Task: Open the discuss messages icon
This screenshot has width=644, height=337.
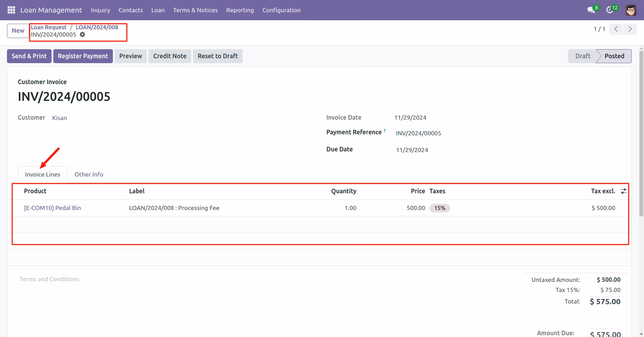Action: (x=591, y=10)
